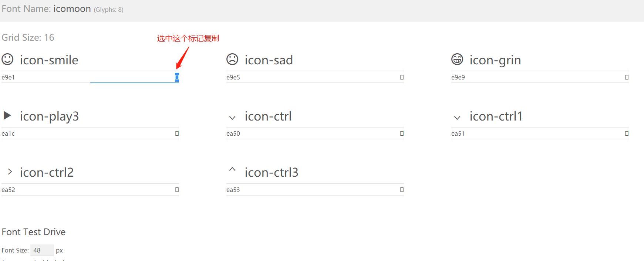Click the Font Size input field
The image size is (644, 261).
(x=41, y=250)
